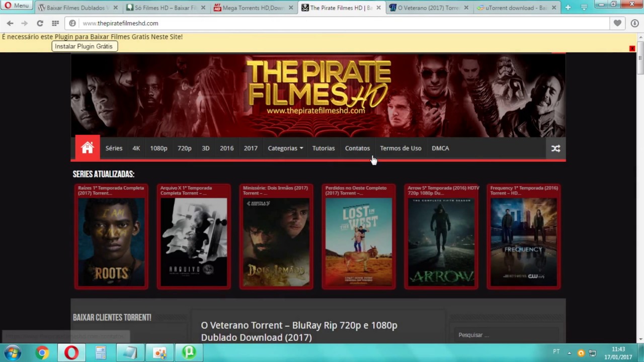Open the Windows Start button
This screenshot has height=362, width=644.
(12, 352)
